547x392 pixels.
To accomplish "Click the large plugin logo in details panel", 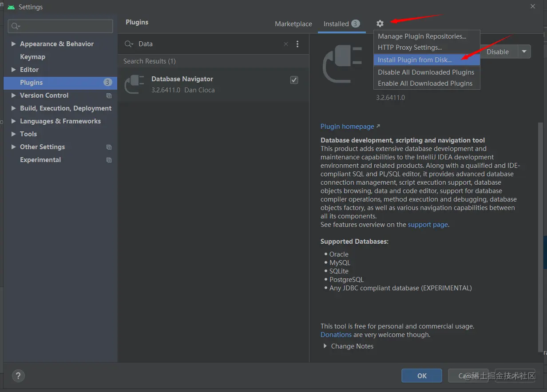I will click(342, 63).
